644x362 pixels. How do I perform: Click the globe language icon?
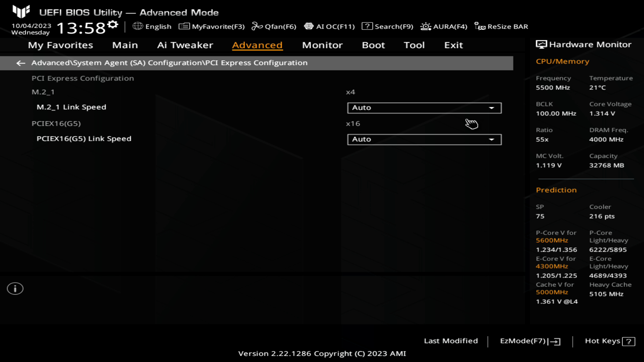point(138,26)
